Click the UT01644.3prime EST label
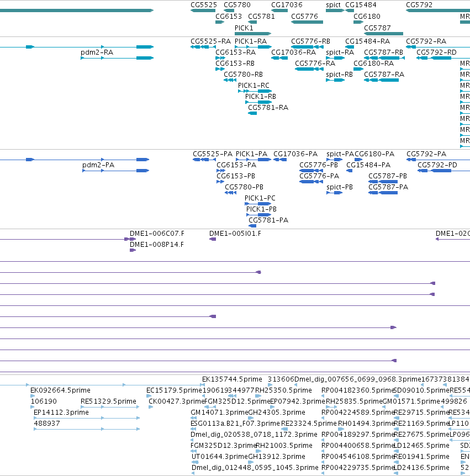The width and height of the screenshot is (470, 476). pyautogui.click(x=220, y=456)
